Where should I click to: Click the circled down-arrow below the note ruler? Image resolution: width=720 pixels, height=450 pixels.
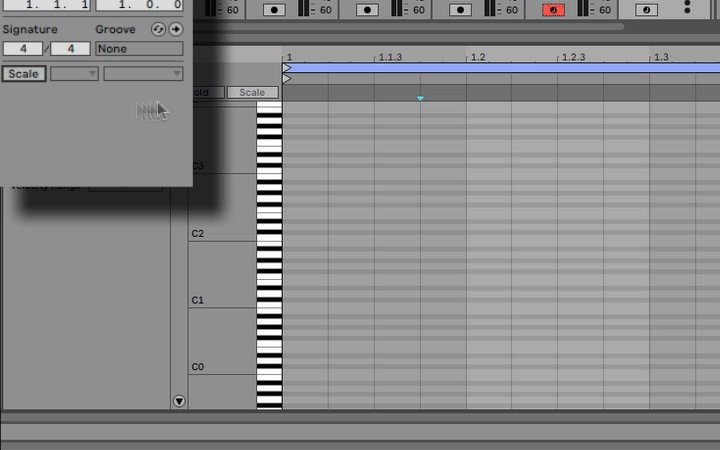[x=179, y=401]
